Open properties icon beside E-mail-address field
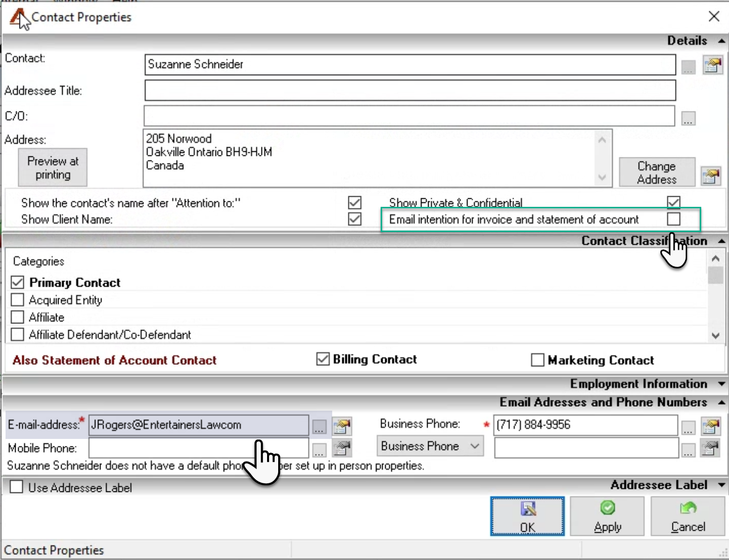 [342, 426]
